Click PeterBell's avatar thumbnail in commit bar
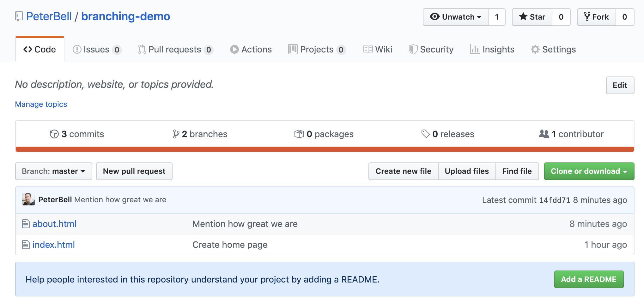This screenshot has height=304, width=644. point(28,199)
